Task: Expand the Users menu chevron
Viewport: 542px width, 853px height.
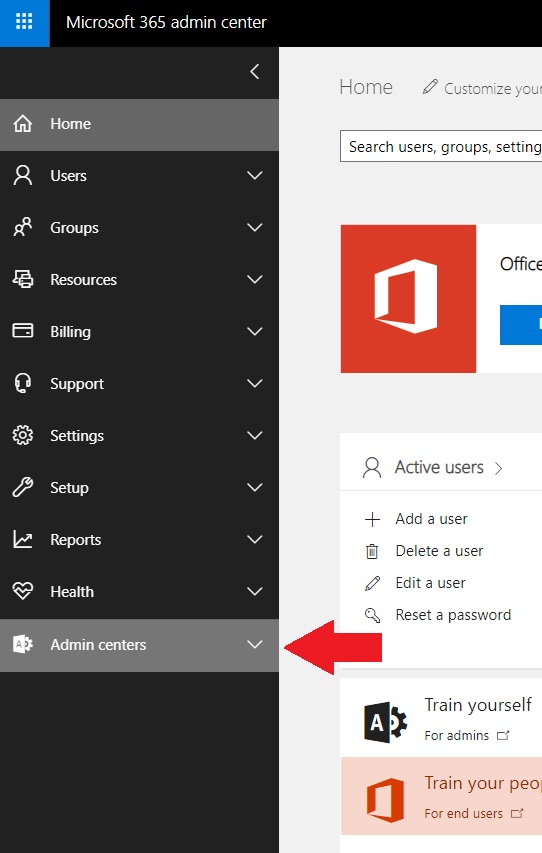Action: point(255,175)
